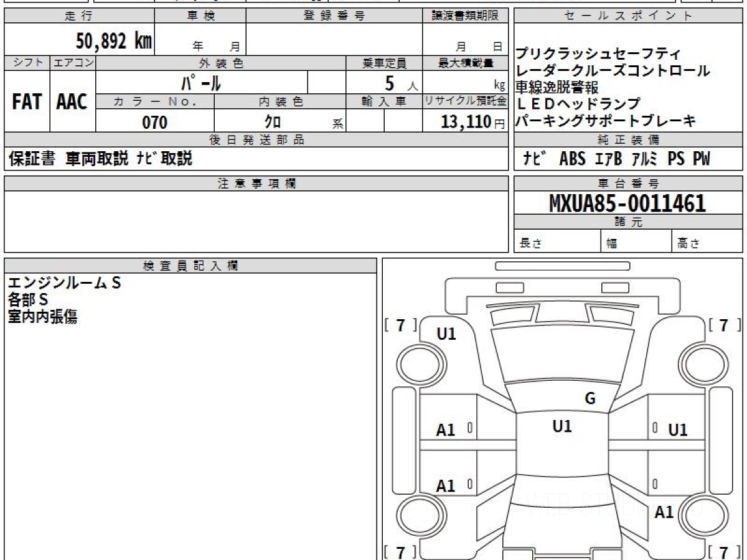Select the 各部S inspector note
The image size is (747, 560).
tap(28, 300)
